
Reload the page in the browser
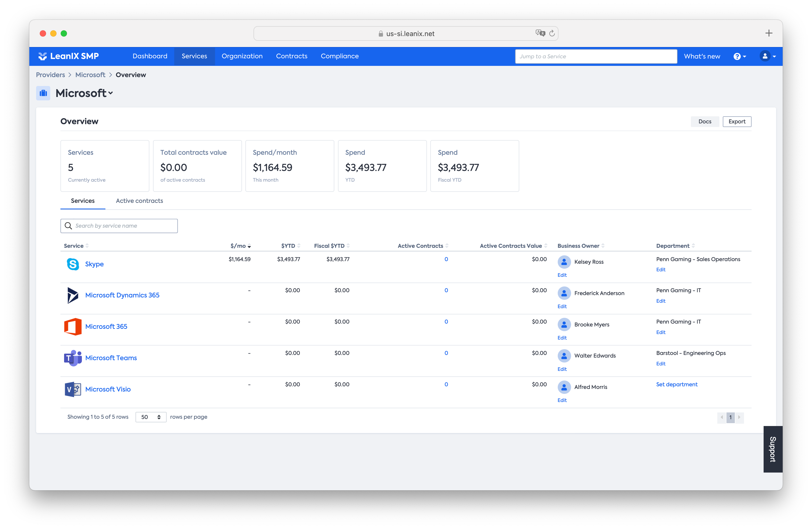[552, 33]
